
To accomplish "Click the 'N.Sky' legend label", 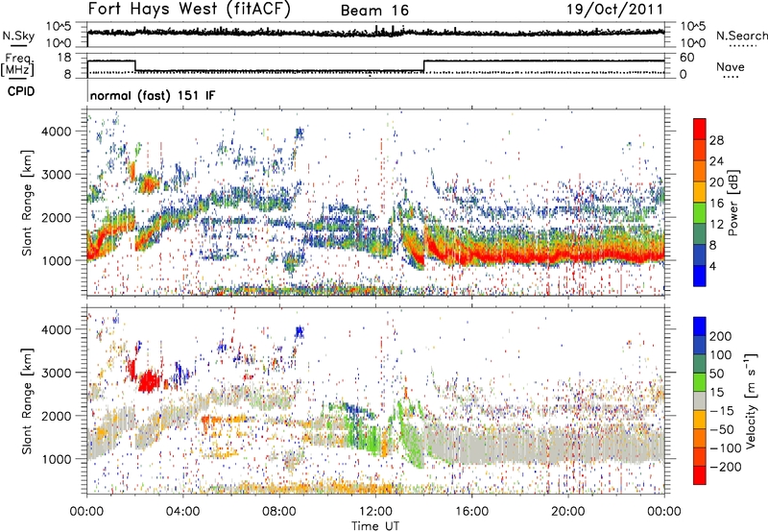I will [18, 36].
